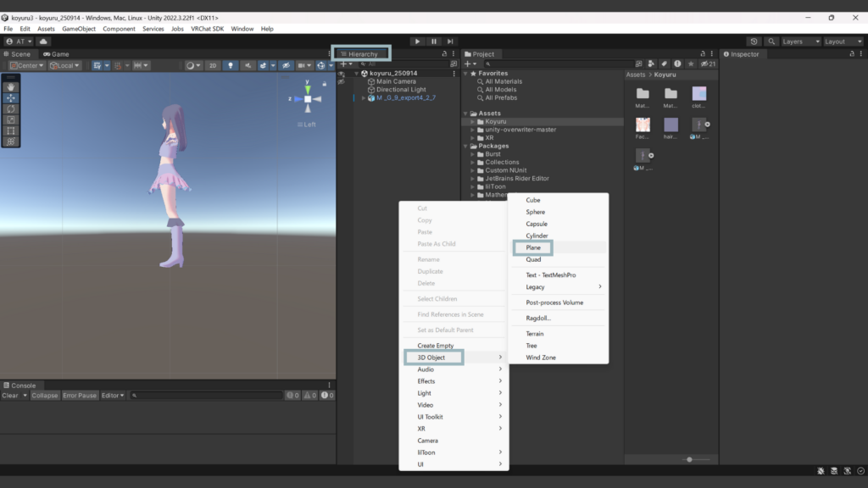Choose Plane from the 3D Object submenu

533,248
